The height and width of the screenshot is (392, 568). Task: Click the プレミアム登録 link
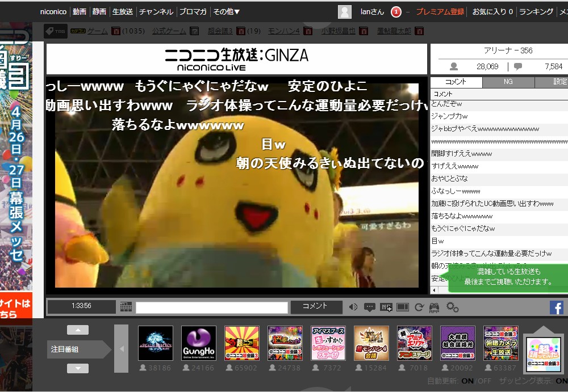point(440,11)
